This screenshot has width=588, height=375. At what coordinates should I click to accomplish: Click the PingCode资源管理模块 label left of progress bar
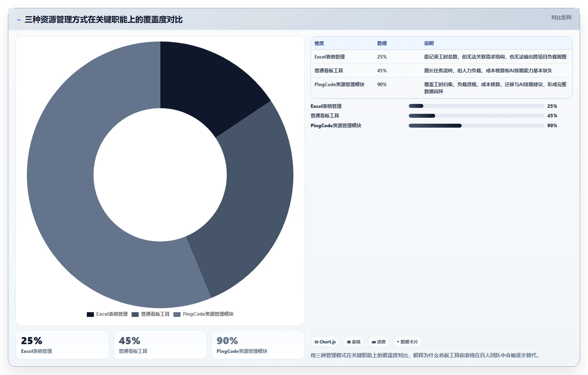coord(336,126)
